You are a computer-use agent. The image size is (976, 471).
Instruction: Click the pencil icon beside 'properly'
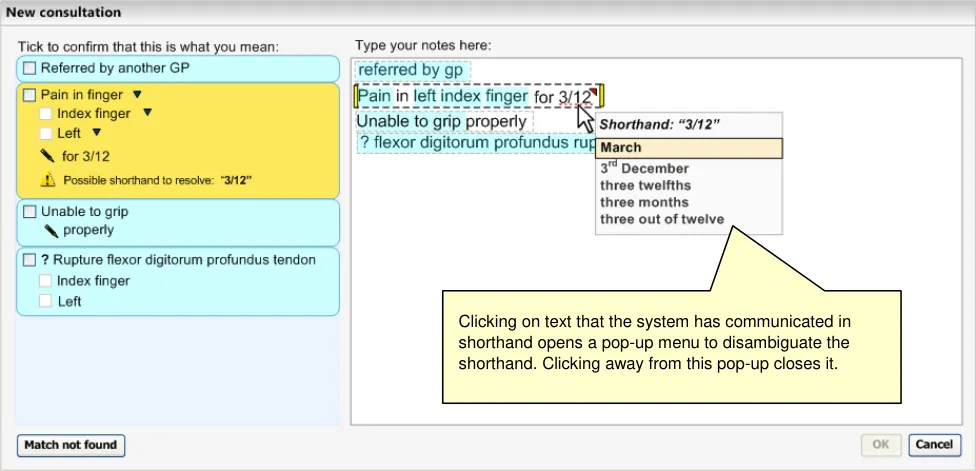(50, 230)
